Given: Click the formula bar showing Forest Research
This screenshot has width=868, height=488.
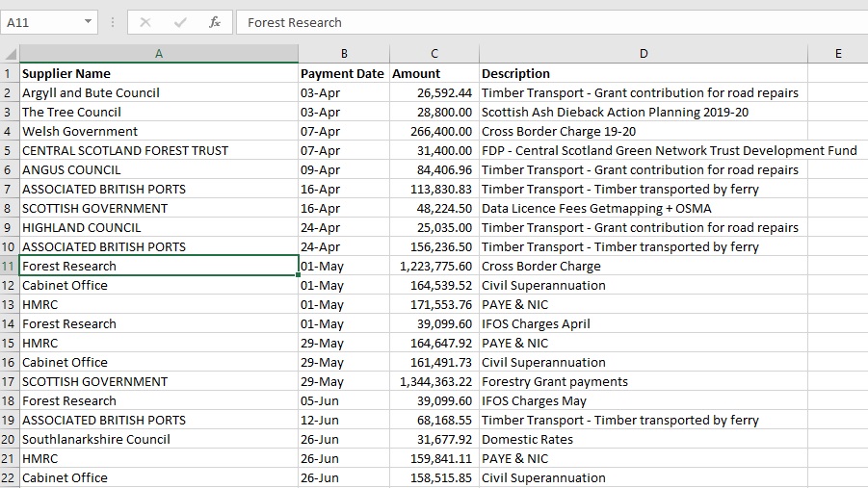Looking at the screenshot, I should click(x=549, y=22).
